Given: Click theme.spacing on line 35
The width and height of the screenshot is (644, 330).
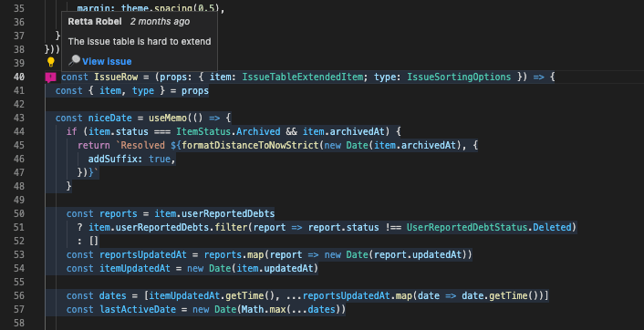Looking at the screenshot, I should coord(157,8).
